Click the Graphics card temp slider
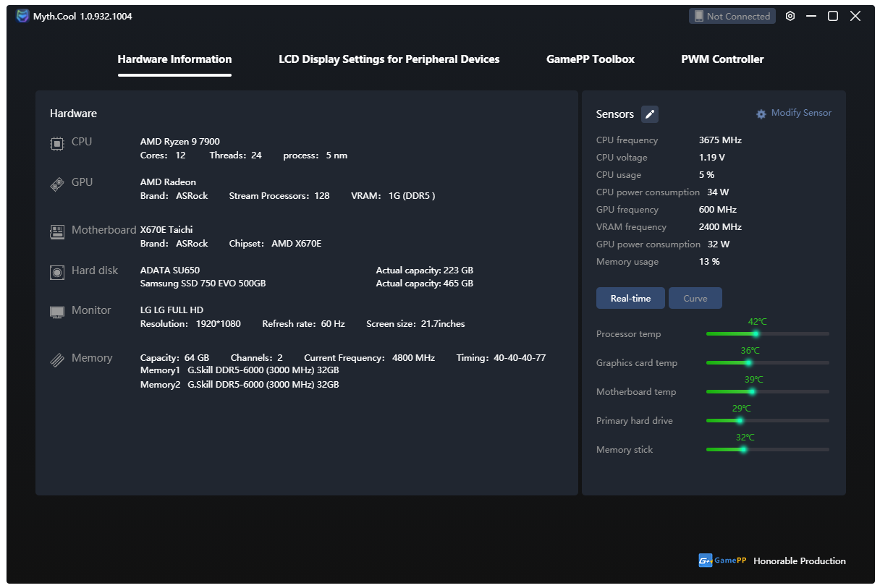 [x=768, y=362]
